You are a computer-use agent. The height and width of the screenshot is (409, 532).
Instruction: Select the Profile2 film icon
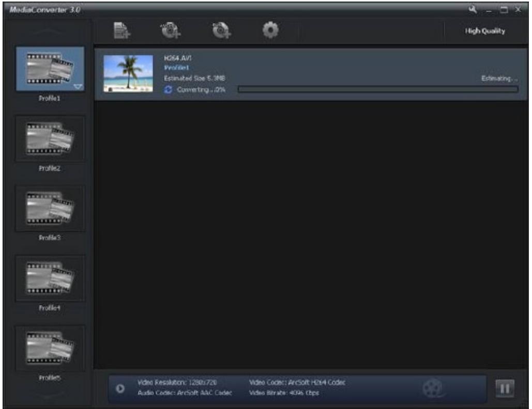(x=50, y=138)
